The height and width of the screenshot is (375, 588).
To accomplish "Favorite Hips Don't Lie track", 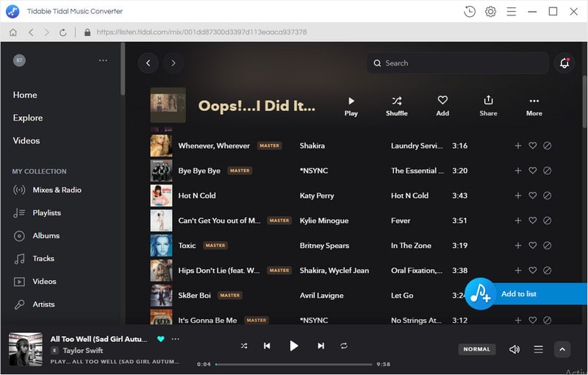I will click(x=532, y=271).
